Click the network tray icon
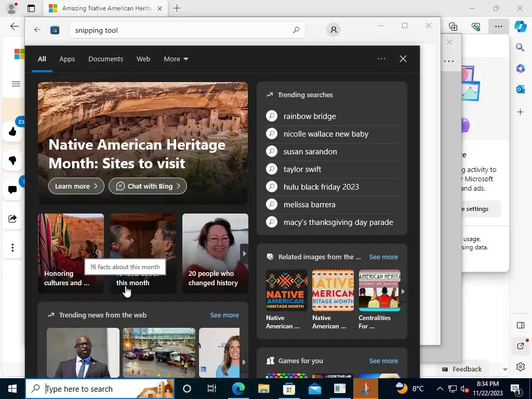This screenshot has height=399, width=532. click(453, 389)
